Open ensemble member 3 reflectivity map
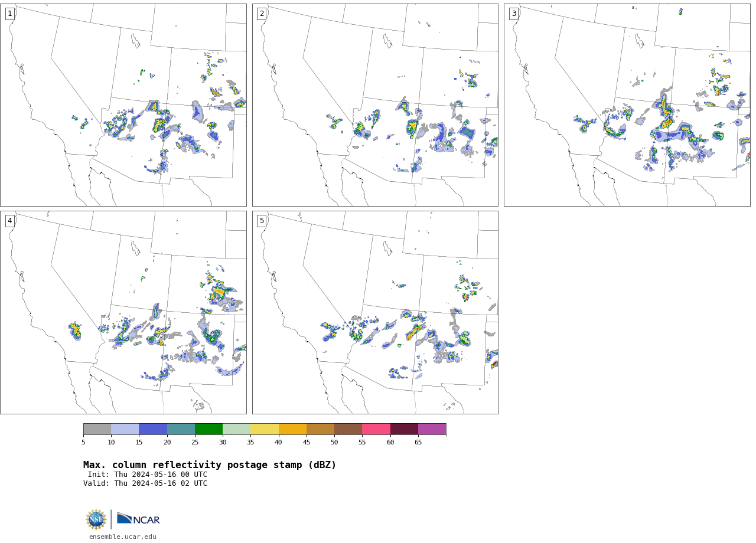Viewport: 756px width, 543px height. (627, 105)
